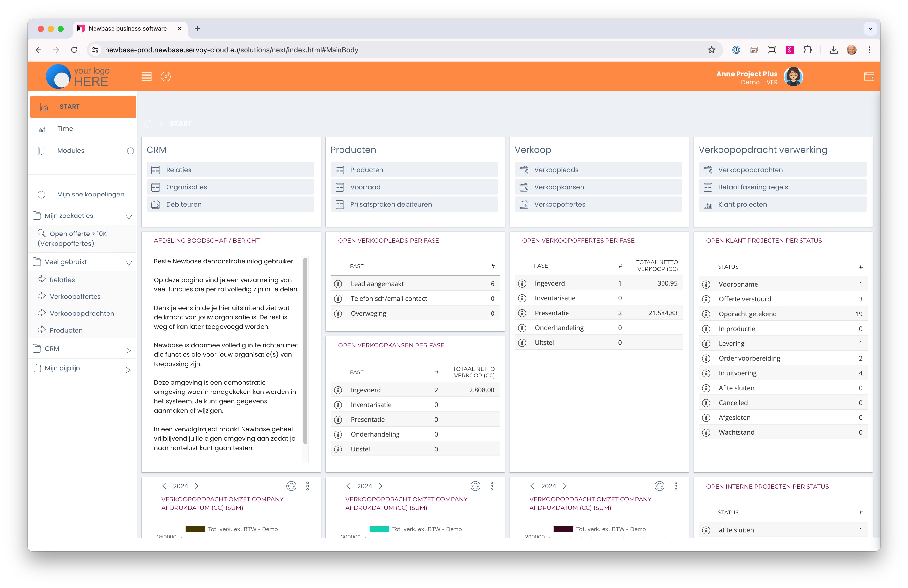Open Relaties link in the CRM panel

pyautogui.click(x=179, y=170)
